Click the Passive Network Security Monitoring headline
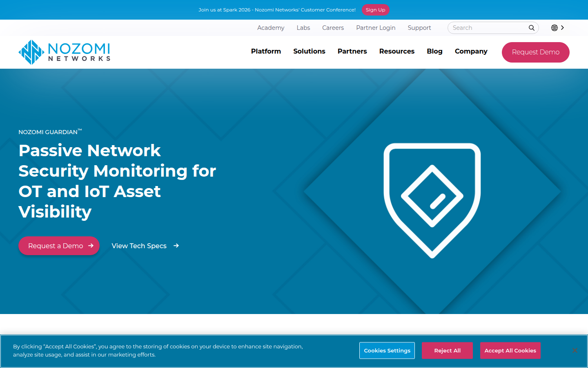 pyautogui.click(x=117, y=181)
